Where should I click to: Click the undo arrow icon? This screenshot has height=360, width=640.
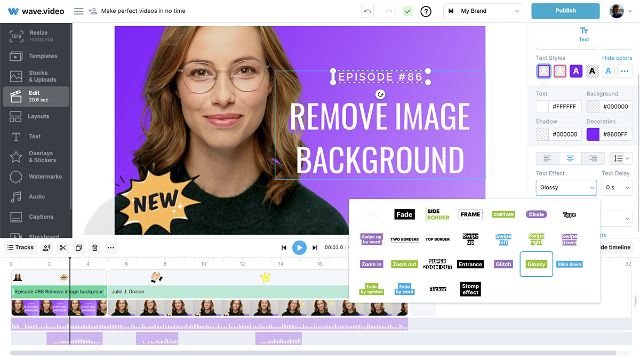pyautogui.click(x=367, y=11)
